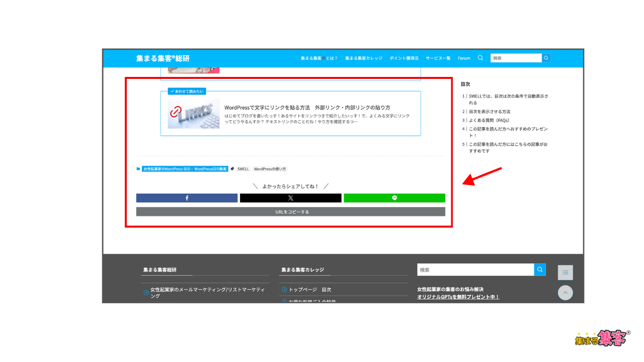
Task: Open the floating table of contents button
Action: [x=566, y=273]
